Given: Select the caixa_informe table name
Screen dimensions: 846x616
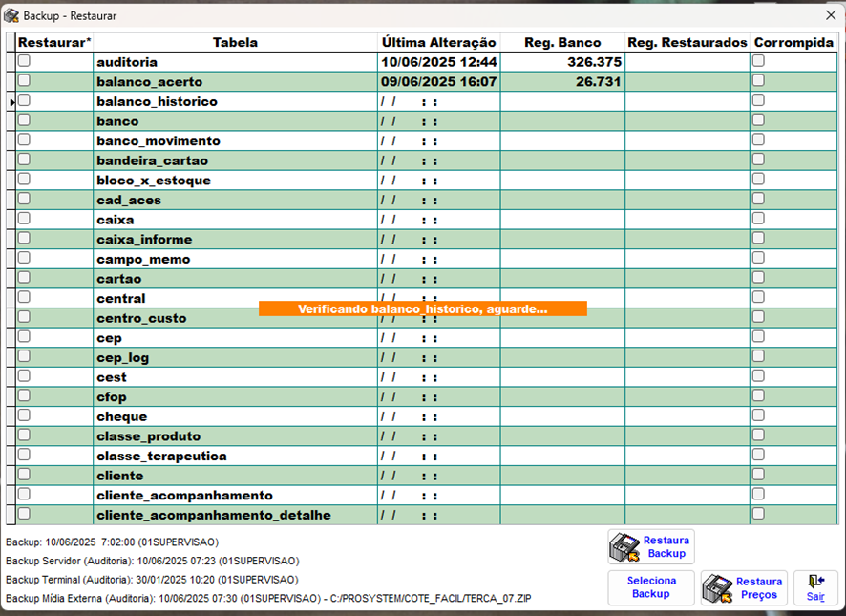Looking at the screenshot, I should [x=144, y=240].
